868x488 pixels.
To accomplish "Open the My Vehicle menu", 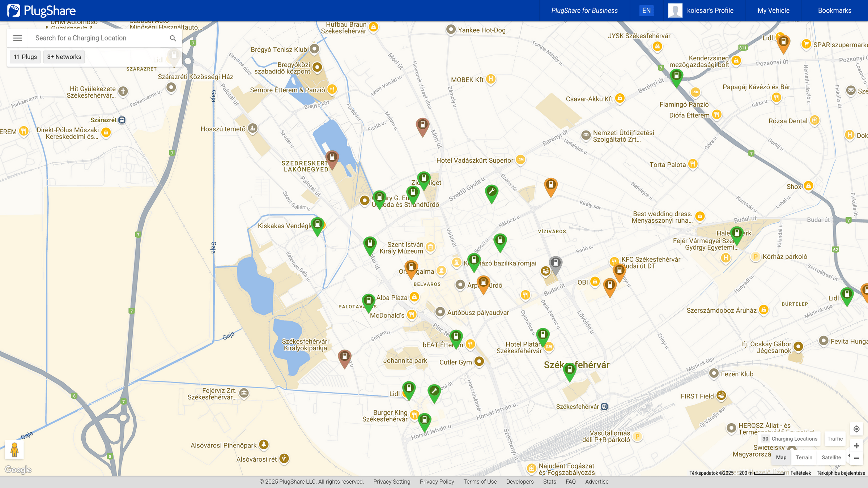I will (773, 10).
